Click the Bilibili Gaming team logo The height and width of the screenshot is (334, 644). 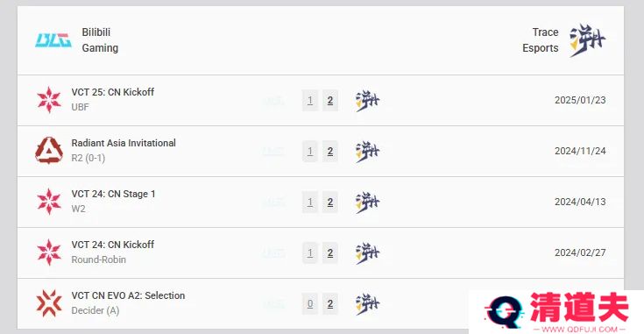(53, 40)
